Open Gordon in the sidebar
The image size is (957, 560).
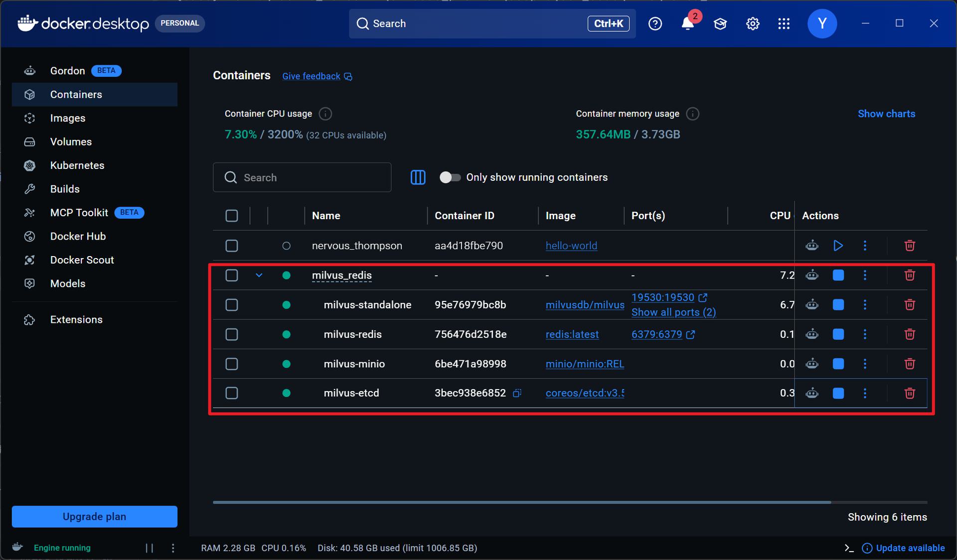click(x=95, y=71)
